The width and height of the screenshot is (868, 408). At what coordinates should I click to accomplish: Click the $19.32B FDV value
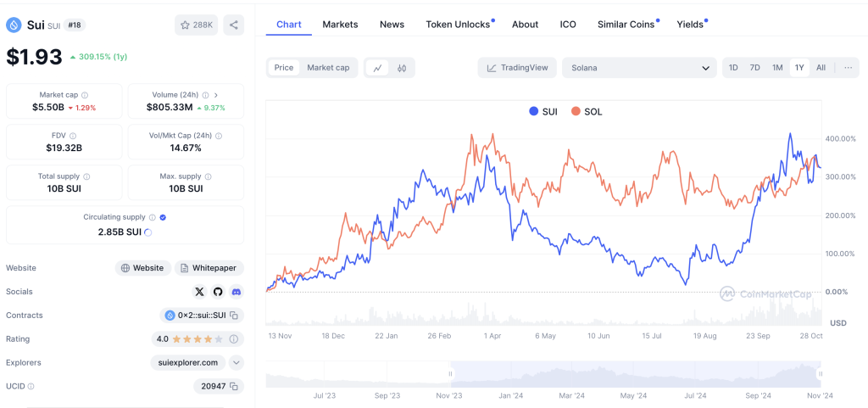pyautogui.click(x=64, y=148)
